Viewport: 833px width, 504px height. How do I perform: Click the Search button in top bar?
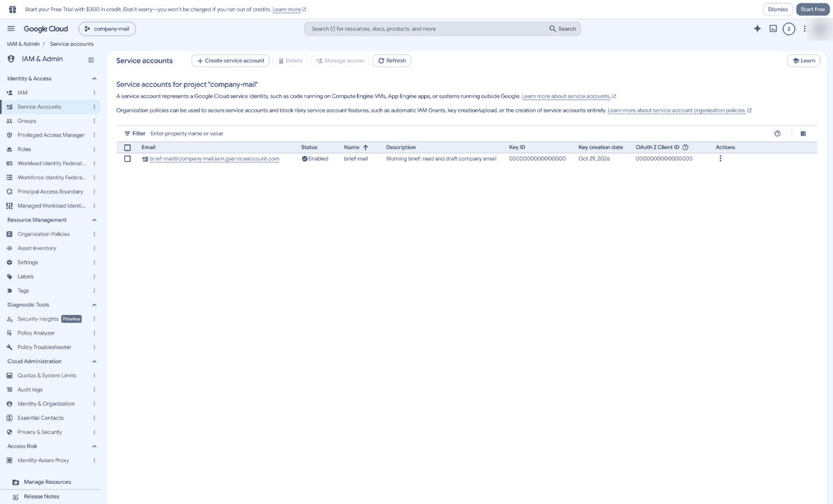click(562, 28)
